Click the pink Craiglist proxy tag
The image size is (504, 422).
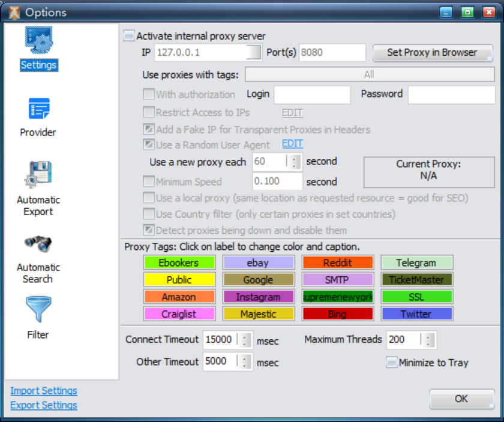179,314
